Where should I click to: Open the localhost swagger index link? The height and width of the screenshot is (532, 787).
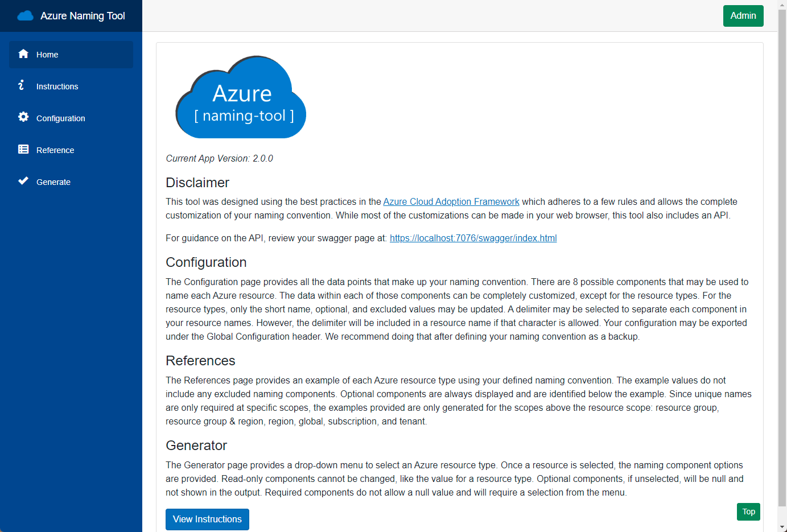tap(473, 238)
